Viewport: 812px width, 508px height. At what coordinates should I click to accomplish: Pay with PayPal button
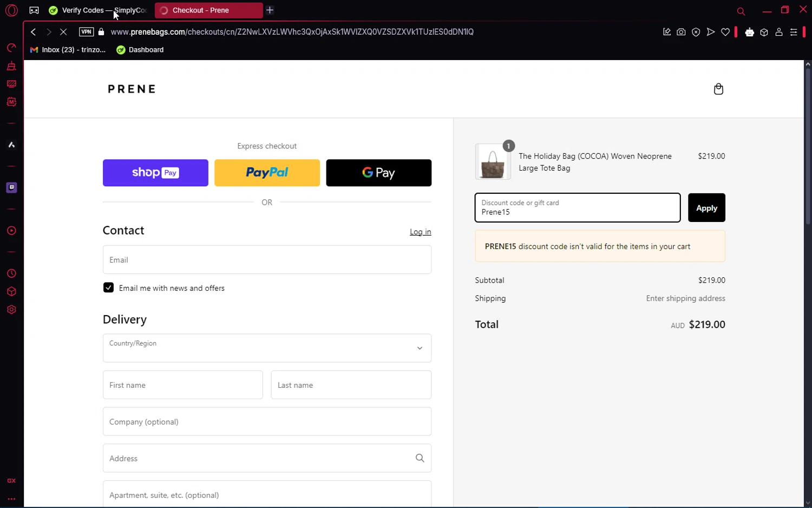tap(267, 173)
